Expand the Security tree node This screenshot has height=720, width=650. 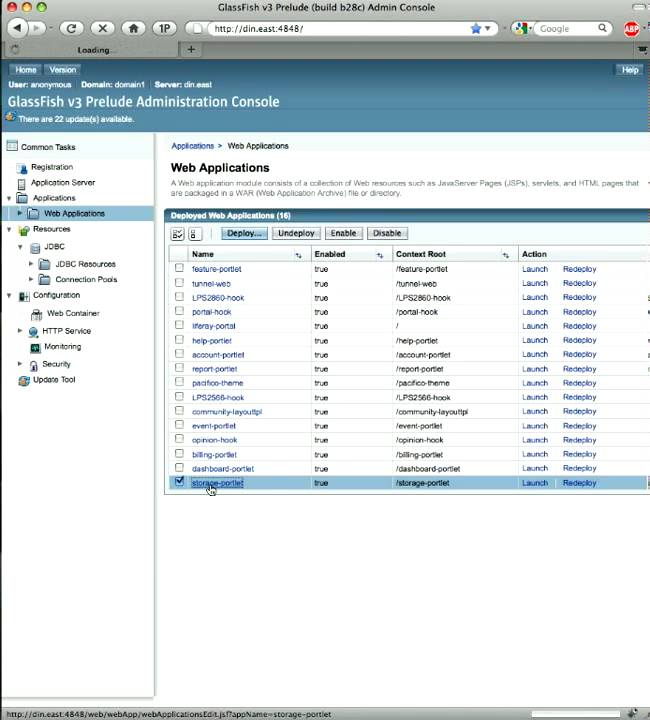(x=20, y=363)
